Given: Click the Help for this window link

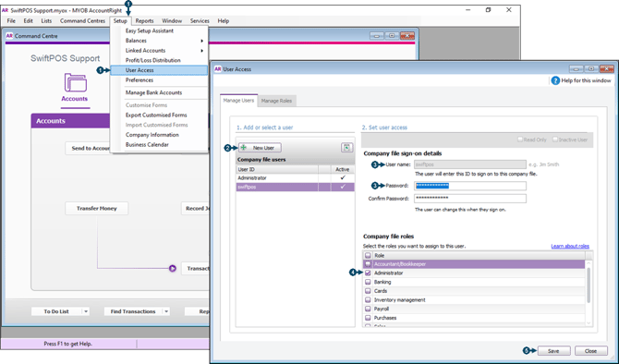Looking at the screenshot, I should [586, 80].
